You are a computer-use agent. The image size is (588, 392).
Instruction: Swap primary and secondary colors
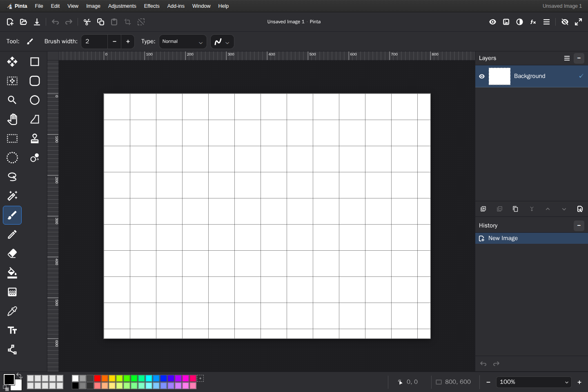[19, 376]
